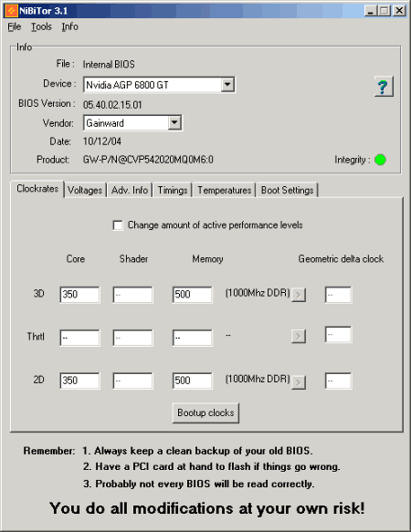Click the arrow button in the Thrtl row
Image resolution: width=411 pixels, height=532 pixels.
(x=299, y=336)
